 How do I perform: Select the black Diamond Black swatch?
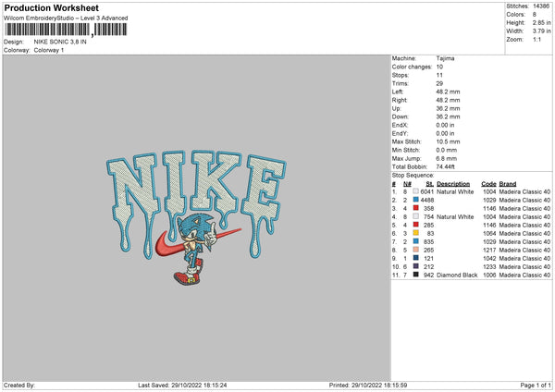[x=415, y=275]
